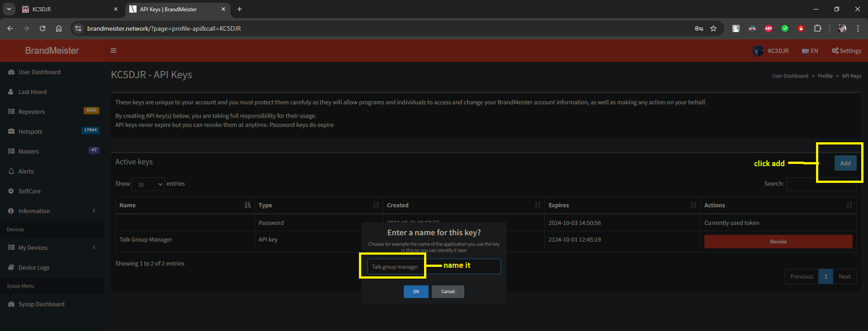Image resolution: width=868 pixels, height=331 pixels.
Task: Click the saved-password key icon in the address bar
Action: 699,28
